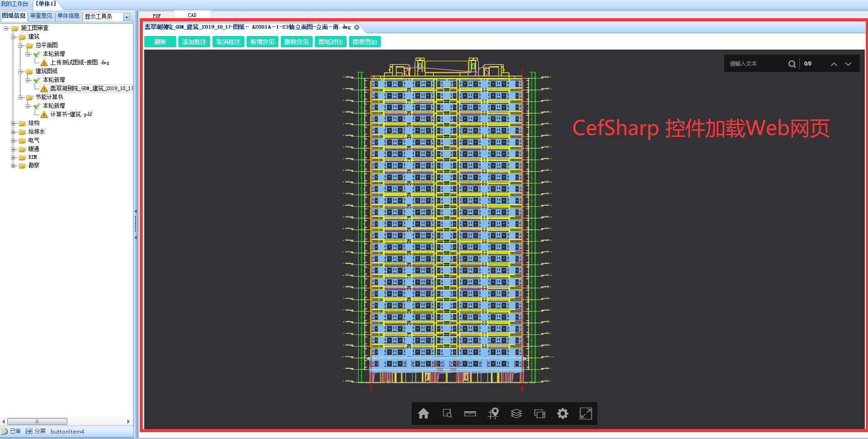Toggle fullscreen expand icon
Screen dimensions: 868x439
[586, 414]
